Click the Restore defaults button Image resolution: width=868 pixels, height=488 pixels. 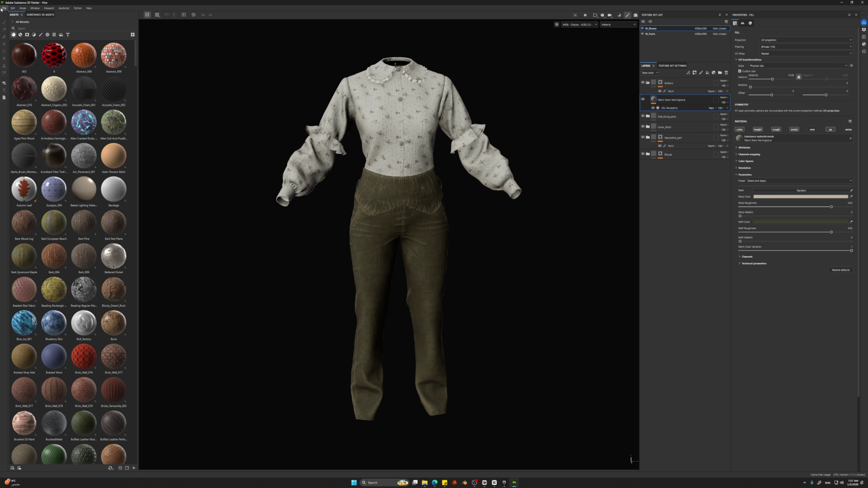tap(841, 270)
